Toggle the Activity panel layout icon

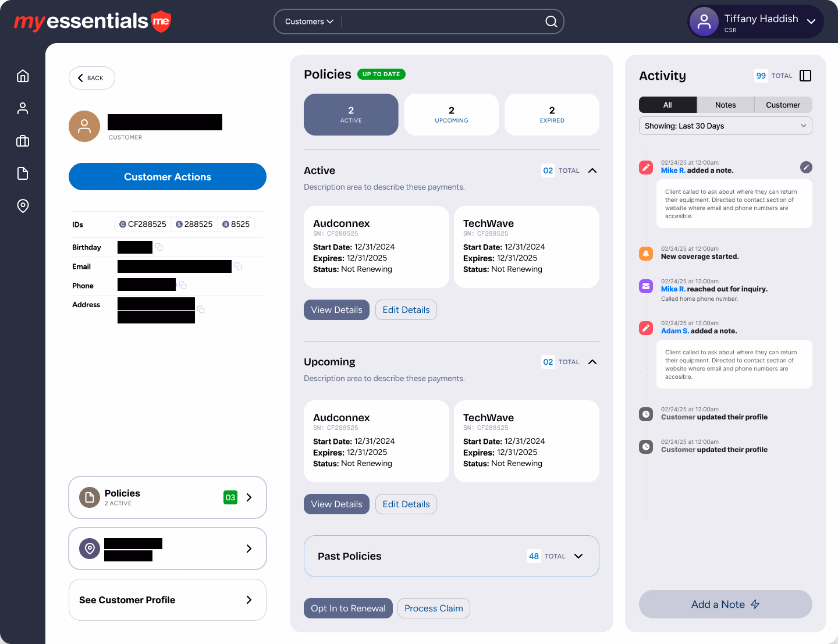click(x=805, y=76)
